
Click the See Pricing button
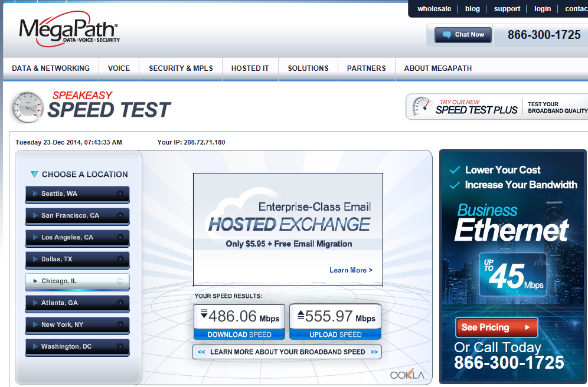[497, 327]
